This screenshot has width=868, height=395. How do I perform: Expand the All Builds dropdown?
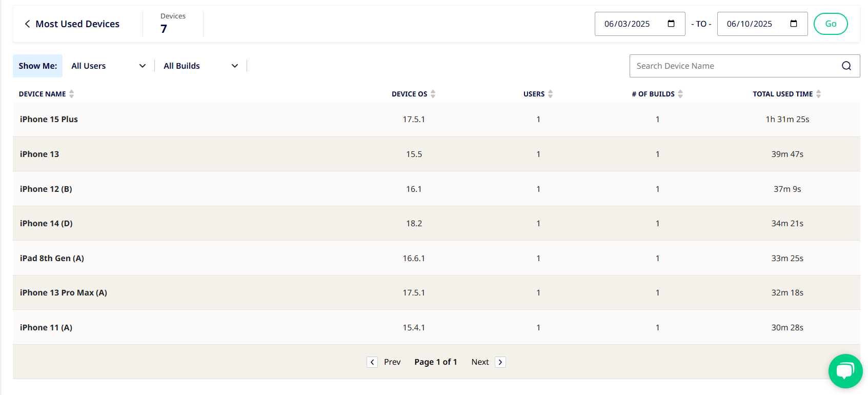pyautogui.click(x=201, y=66)
